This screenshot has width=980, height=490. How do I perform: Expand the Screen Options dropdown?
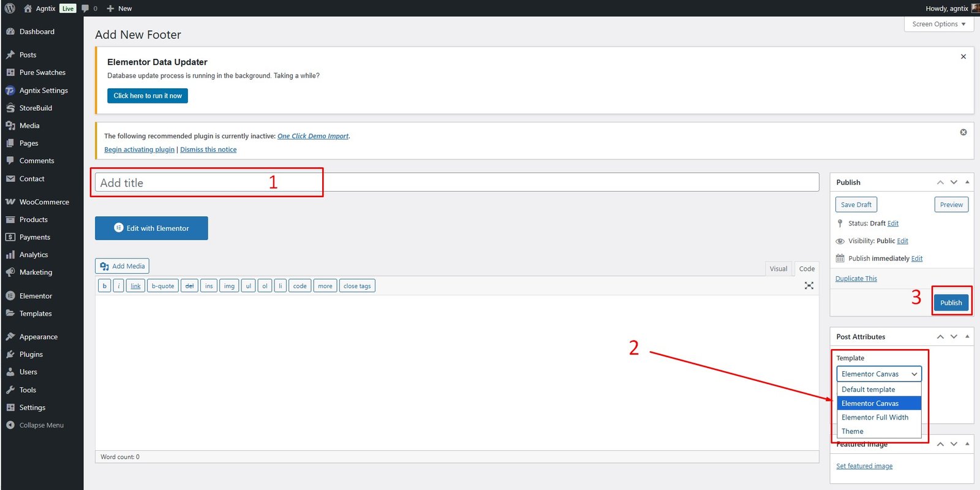coord(938,24)
